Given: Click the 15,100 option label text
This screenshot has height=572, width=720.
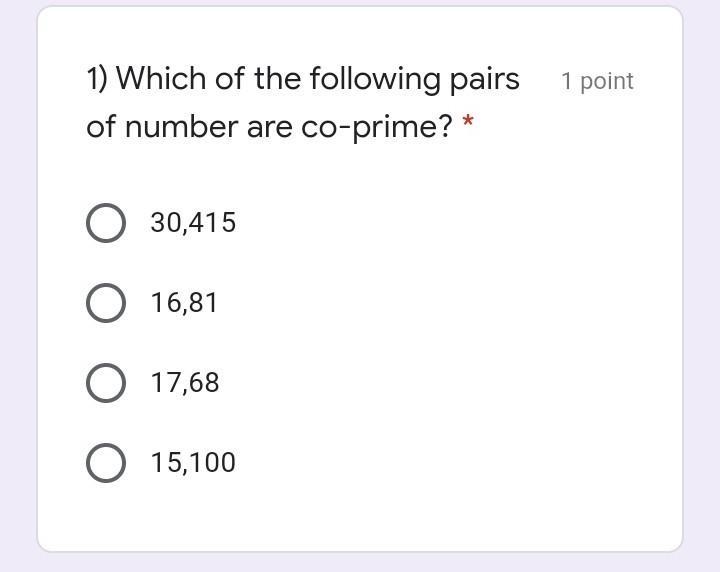Looking at the screenshot, I should tap(193, 463).
